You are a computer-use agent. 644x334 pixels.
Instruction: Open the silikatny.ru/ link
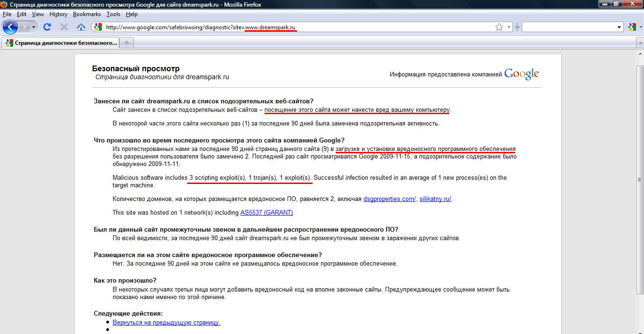click(436, 199)
